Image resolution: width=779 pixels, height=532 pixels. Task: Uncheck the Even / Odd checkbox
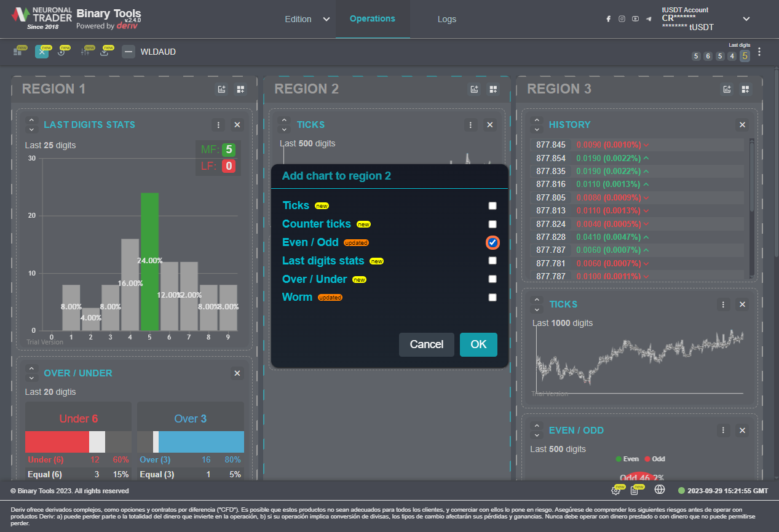(x=492, y=242)
